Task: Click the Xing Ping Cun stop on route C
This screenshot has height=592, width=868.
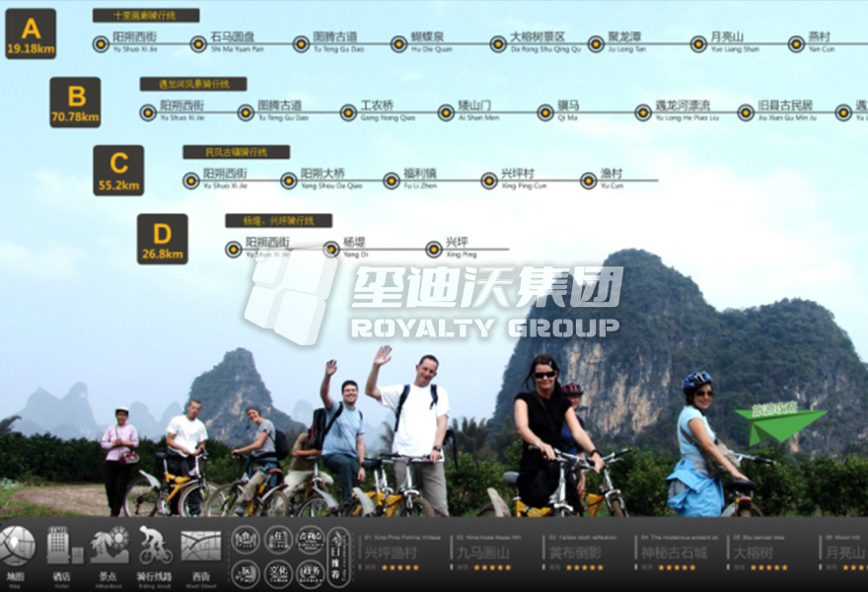Action: point(489,181)
